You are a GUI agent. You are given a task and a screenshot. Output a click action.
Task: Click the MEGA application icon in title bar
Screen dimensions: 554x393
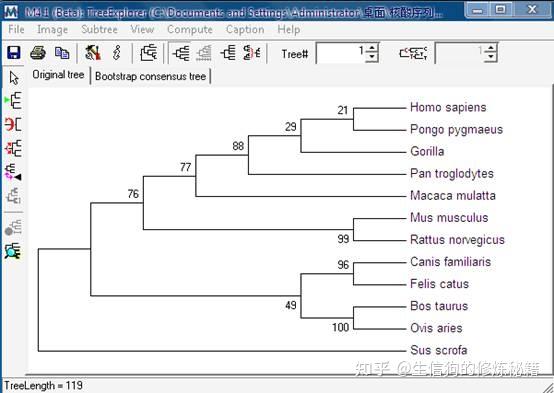(x=12, y=12)
